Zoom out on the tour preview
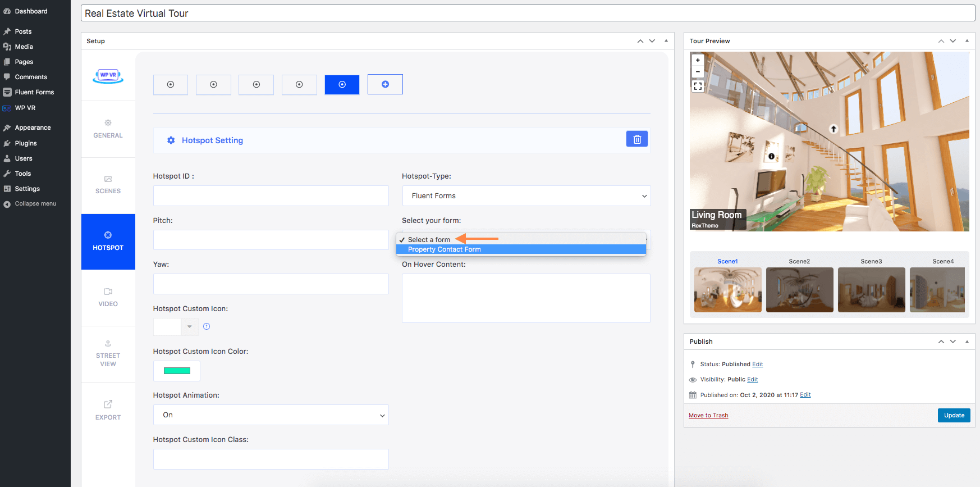The image size is (980, 487). tap(698, 72)
